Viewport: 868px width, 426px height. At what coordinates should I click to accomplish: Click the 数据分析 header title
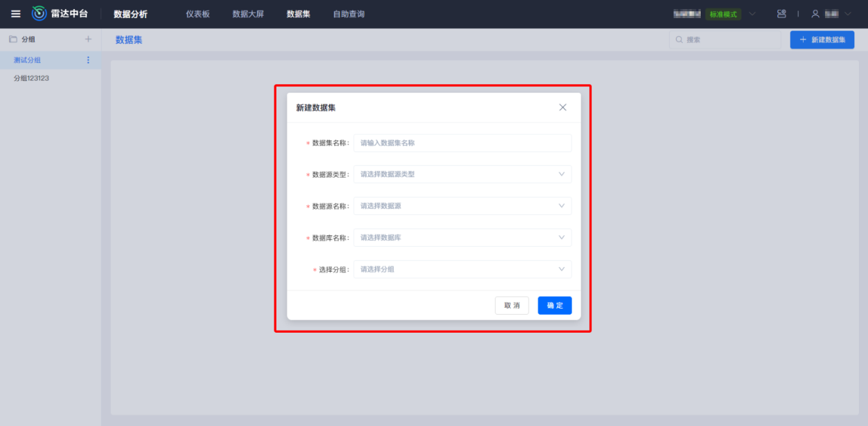click(x=131, y=14)
